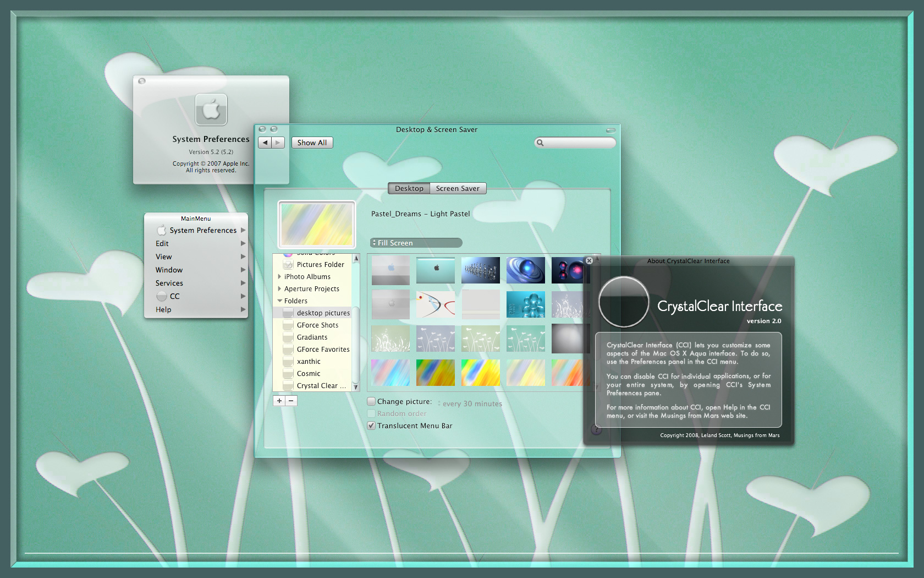Pick the blue glass figures wallpaper

[481, 270]
